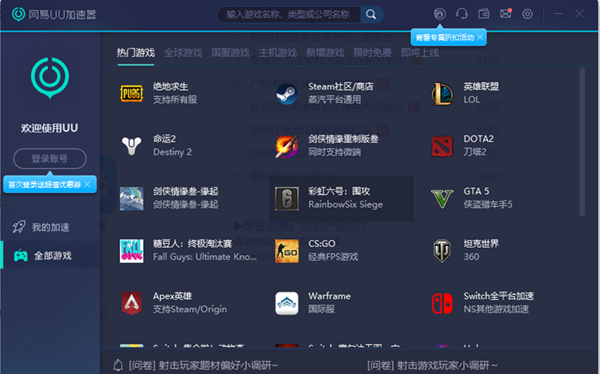The width and height of the screenshot is (600, 374).
Task: Open the 射击玩家题材偏好小调研 survey link
Action: 204,365
